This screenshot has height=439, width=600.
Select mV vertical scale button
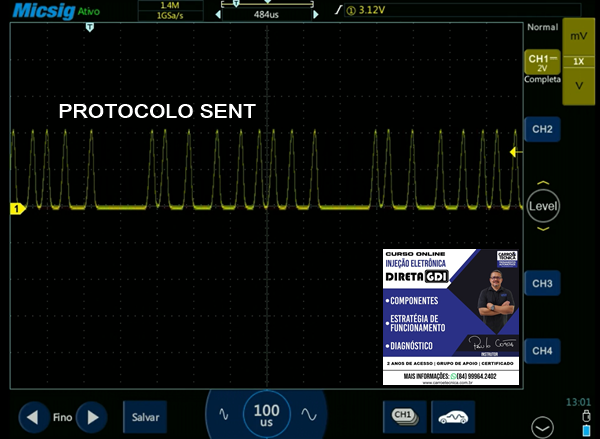tap(579, 35)
